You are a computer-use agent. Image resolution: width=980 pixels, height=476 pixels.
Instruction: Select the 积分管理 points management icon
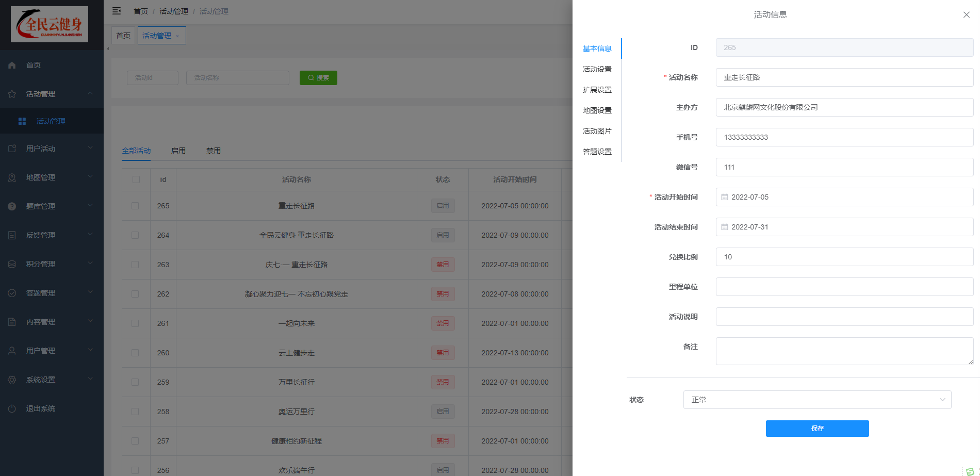click(x=12, y=264)
